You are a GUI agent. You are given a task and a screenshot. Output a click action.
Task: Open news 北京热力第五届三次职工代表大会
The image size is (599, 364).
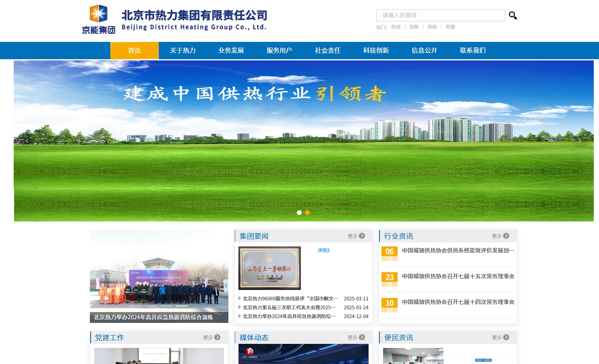pos(289,308)
